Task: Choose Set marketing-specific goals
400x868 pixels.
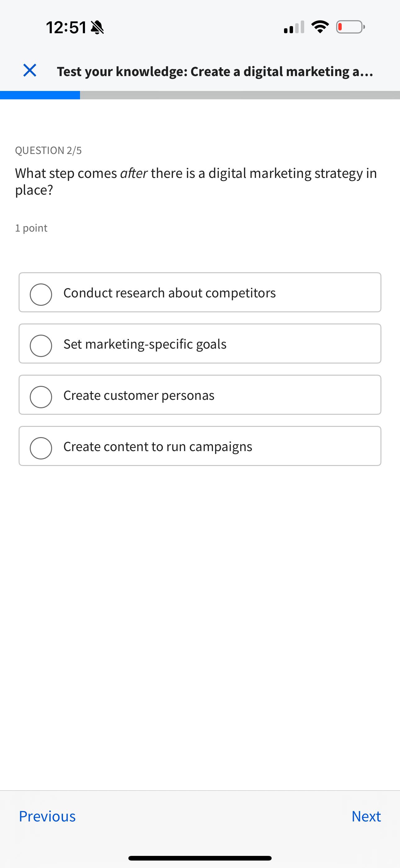Action: [41, 345]
